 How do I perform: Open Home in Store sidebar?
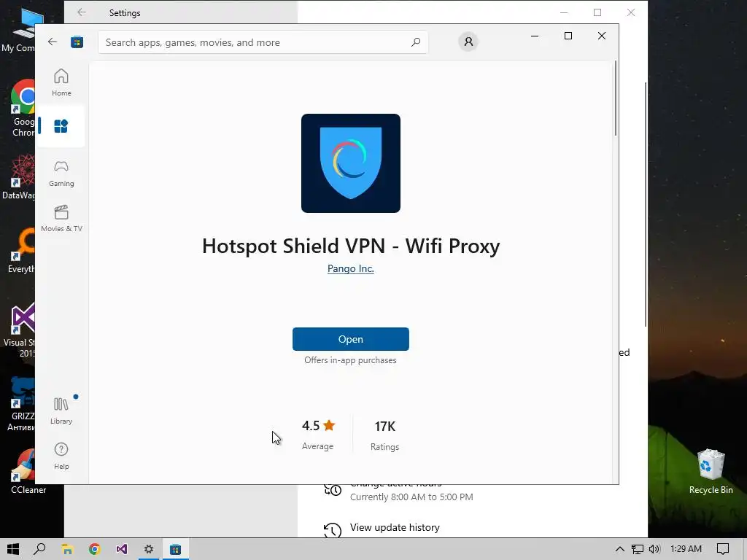pos(61,82)
